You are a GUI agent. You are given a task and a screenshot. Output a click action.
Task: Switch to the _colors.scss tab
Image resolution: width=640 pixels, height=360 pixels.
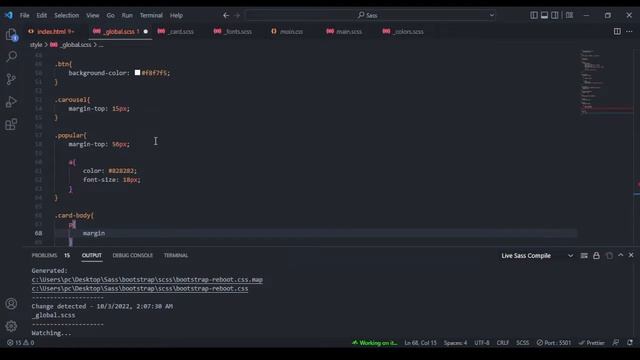(403, 31)
